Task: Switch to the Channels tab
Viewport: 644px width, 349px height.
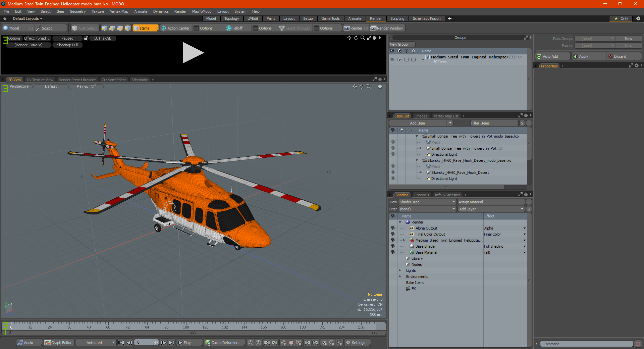Action: (x=422, y=195)
